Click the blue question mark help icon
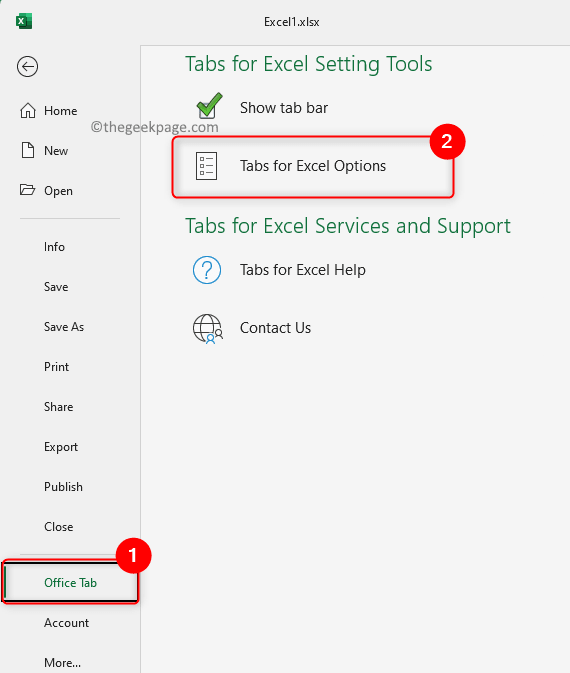Image resolution: width=570 pixels, height=673 pixels. [207, 270]
